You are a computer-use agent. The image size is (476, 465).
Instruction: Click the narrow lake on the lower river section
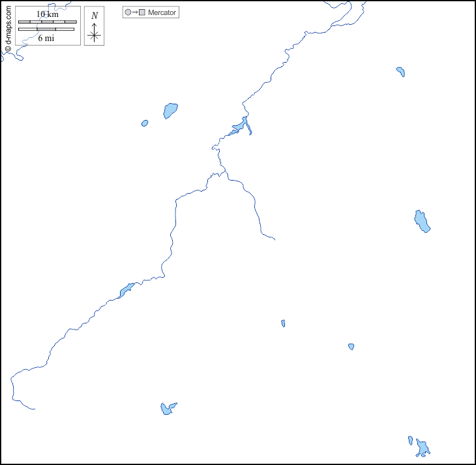click(126, 290)
